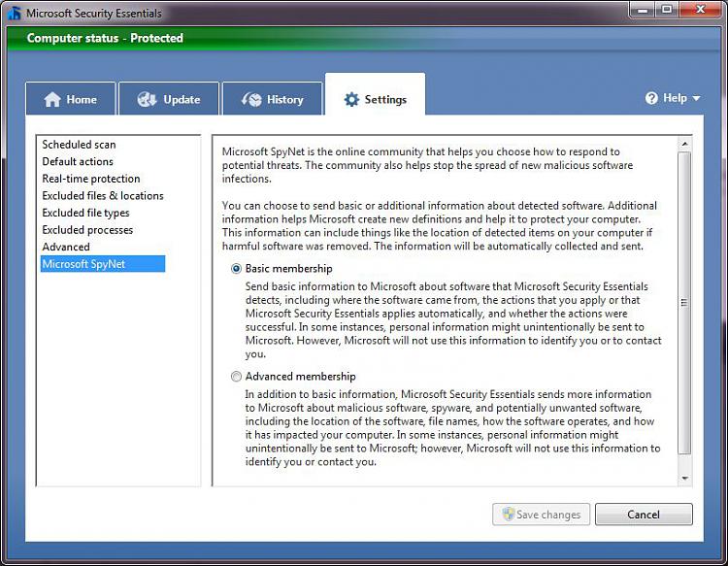Click the Cancel button

[644, 514]
